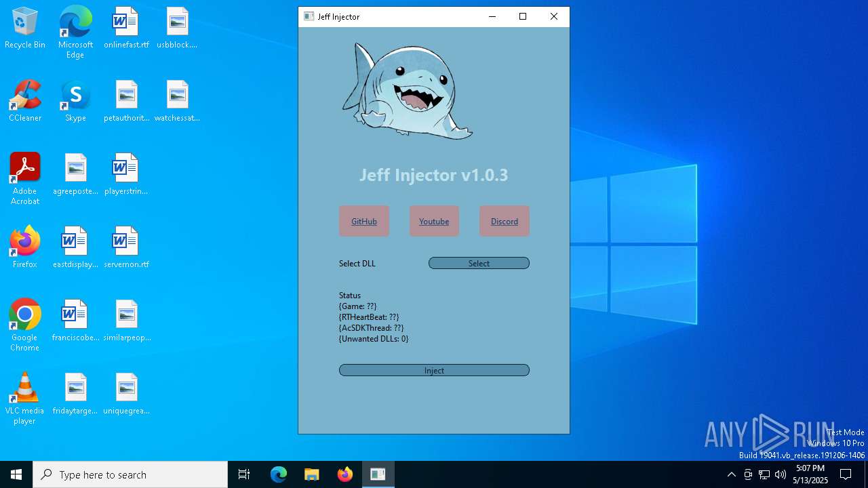This screenshot has width=868, height=488.
Task: Open the Discord link button
Action: click(505, 221)
